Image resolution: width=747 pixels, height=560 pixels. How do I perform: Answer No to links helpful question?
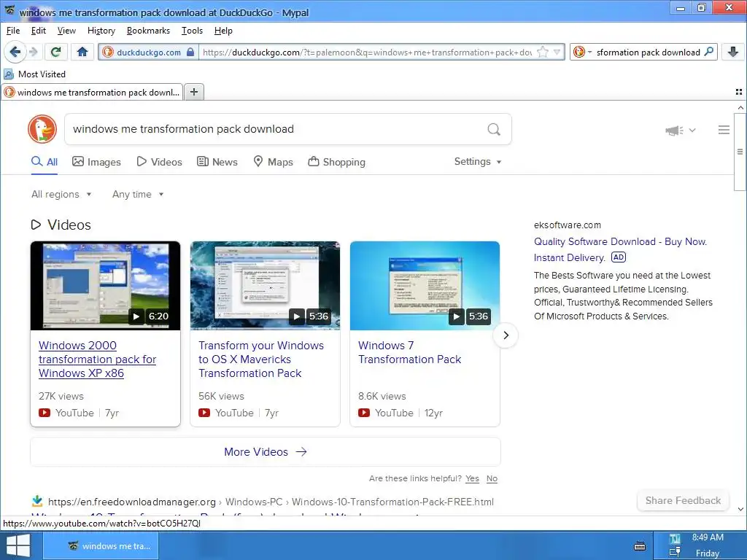492,478
